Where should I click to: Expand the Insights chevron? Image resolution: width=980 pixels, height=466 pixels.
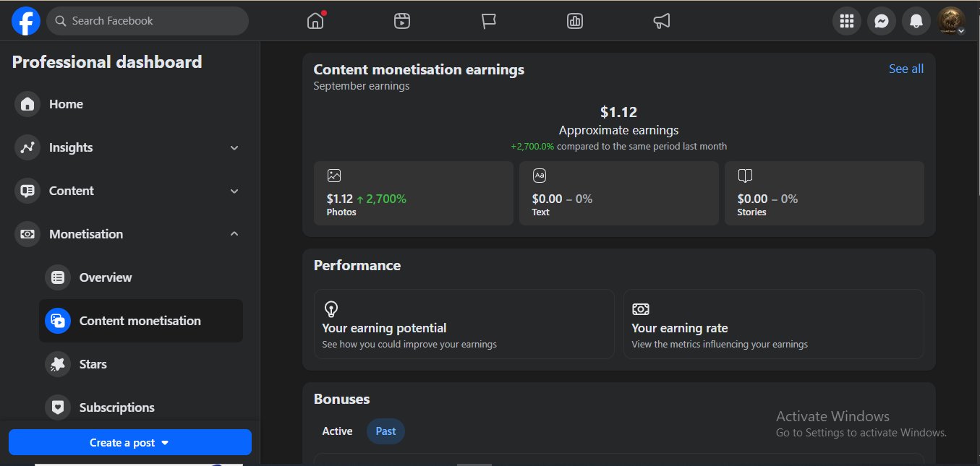tap(234, 147)
